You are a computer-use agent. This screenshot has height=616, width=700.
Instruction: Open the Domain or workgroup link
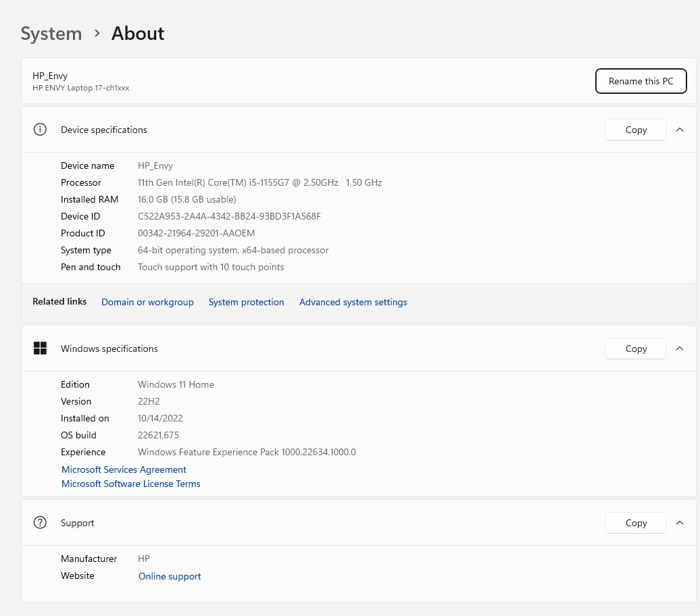[147, 302]
